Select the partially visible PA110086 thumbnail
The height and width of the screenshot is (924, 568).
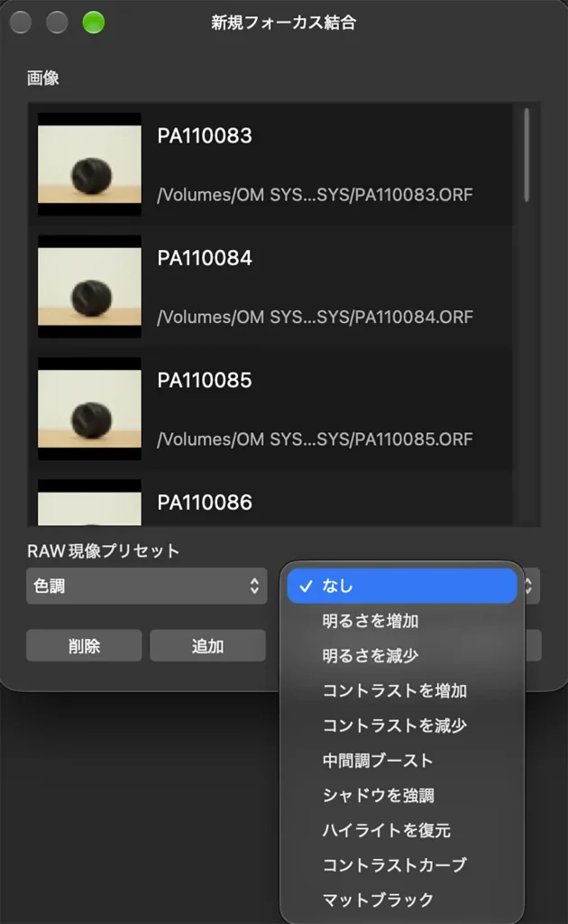click(x=89, y=502)
